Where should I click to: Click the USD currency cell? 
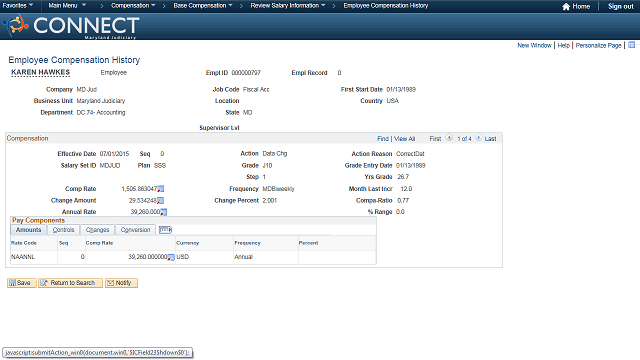[182, 257]
